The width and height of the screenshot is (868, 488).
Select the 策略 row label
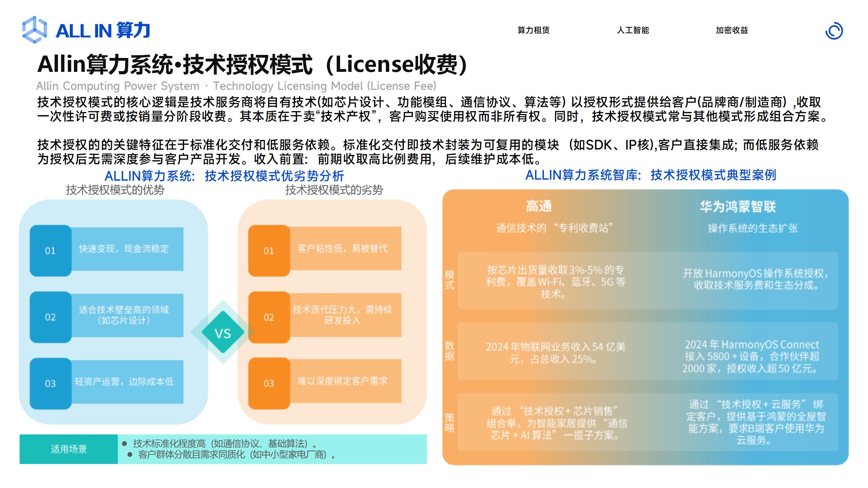click(x=450, y=422)
